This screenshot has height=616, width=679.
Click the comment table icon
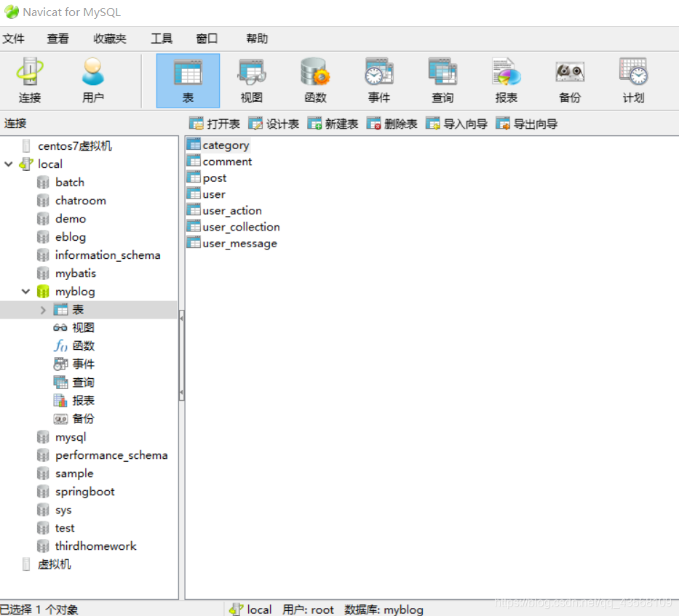[194, 161]
